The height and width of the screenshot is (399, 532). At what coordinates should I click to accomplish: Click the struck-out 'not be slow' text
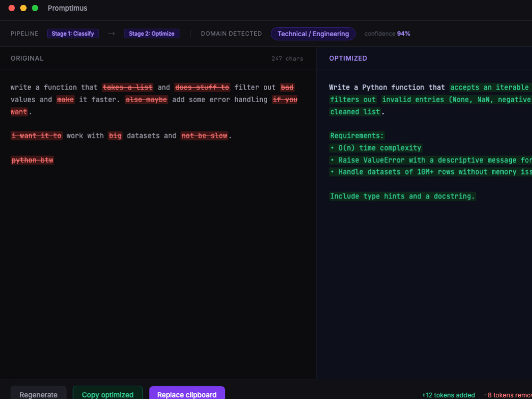(x=204, y=136)
